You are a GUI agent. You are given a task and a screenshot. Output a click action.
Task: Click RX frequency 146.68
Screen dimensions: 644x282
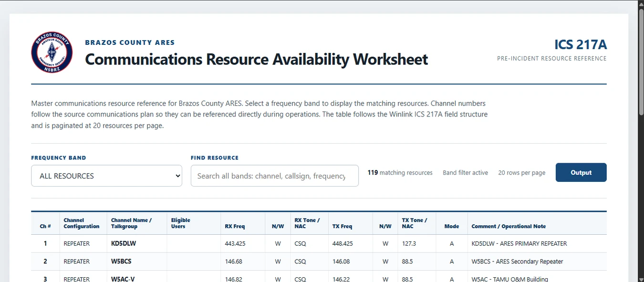[x=234, y=261]
